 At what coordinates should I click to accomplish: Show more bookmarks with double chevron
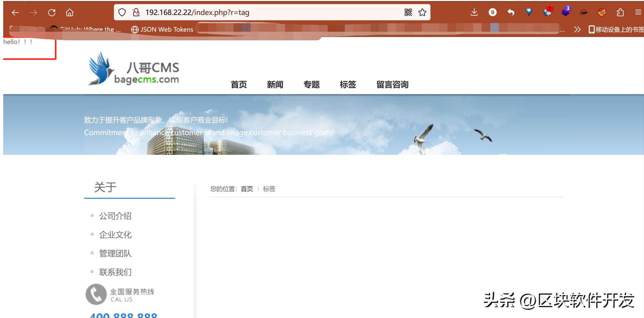click(x=577, y=30)
